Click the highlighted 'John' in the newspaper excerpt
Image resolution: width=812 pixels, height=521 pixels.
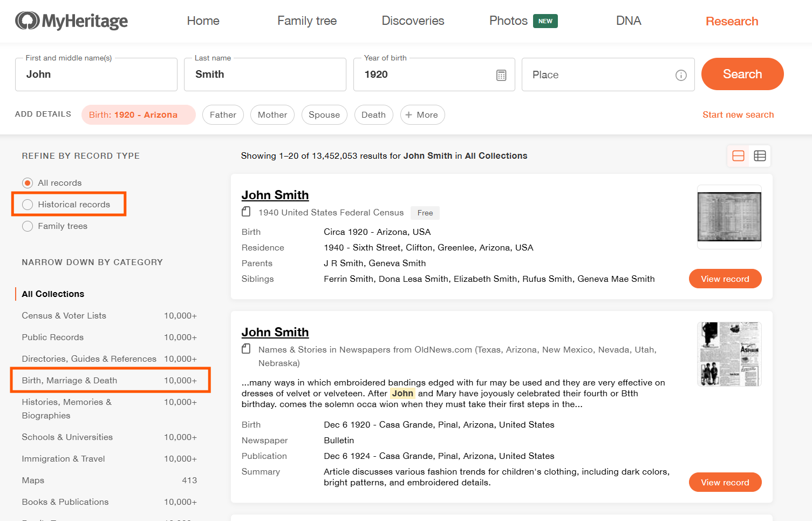402,394
